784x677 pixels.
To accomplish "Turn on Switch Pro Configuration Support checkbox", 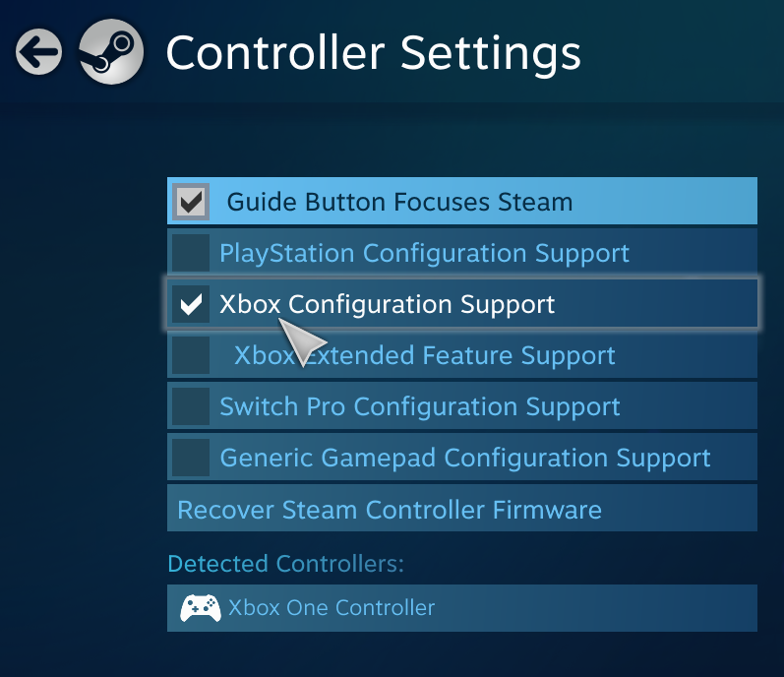I will (x=191, y=406).
